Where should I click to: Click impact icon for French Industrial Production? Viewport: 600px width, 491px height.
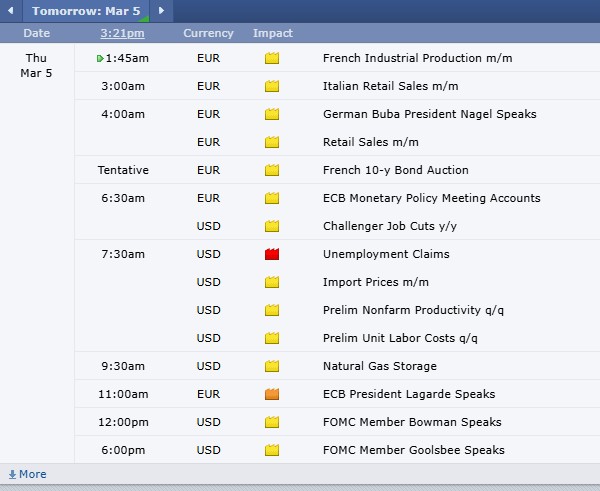272,58
